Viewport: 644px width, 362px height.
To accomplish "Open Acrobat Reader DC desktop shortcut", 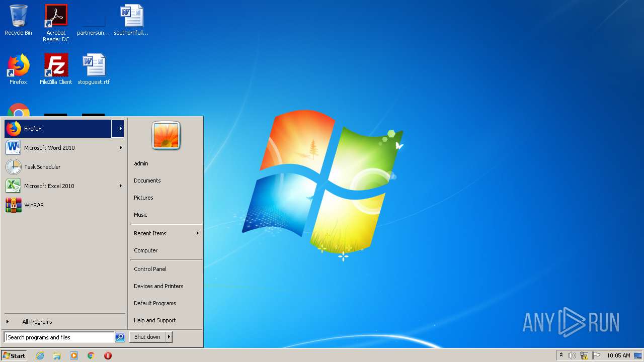I will pyautogui.click(x=56, y=23).
